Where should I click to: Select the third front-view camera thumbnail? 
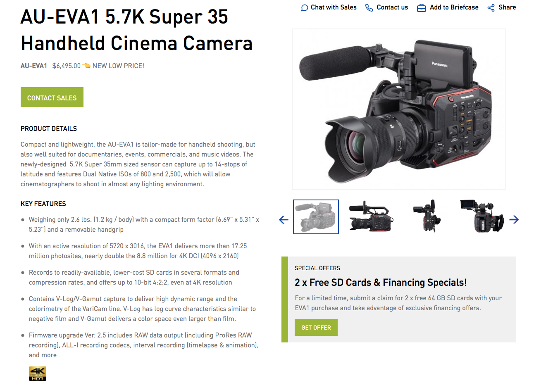pyautogui.click(x=427, y=217)
